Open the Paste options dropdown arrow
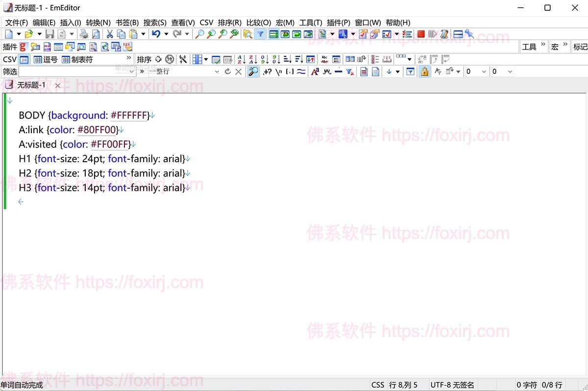This screenshot has height=391, width=588. pyautogui.click(x=143, y=34)
